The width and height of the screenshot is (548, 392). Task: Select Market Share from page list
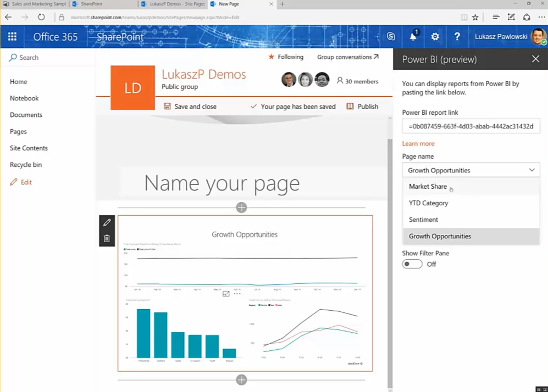click(428, 187)
